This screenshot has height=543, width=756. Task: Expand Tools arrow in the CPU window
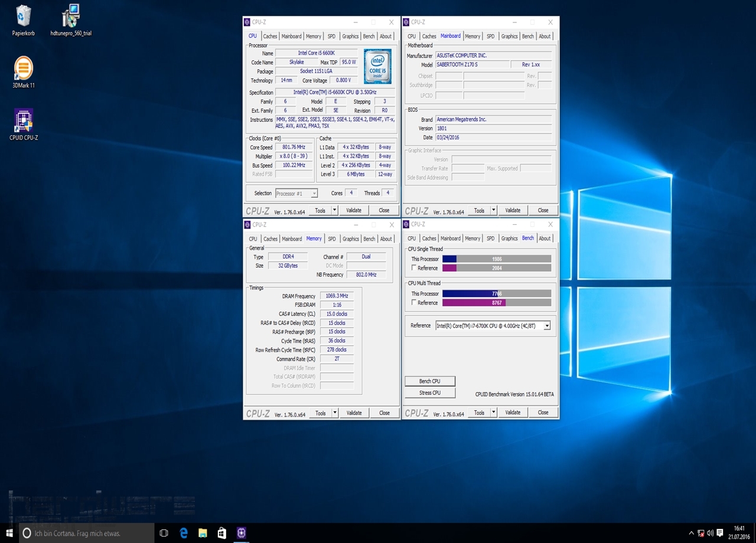point(334,210)
